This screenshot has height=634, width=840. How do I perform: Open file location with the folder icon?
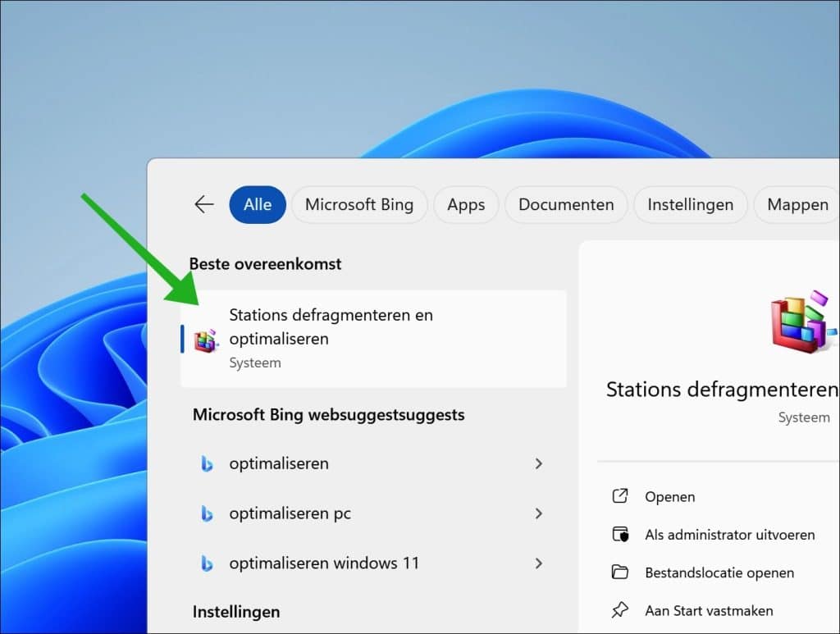tap(619, 572)
